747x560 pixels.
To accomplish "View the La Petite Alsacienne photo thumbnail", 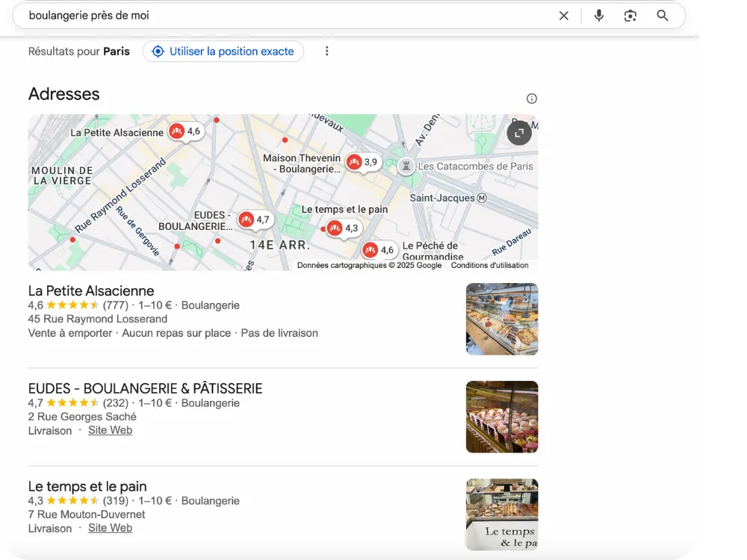I will [502, 319].
